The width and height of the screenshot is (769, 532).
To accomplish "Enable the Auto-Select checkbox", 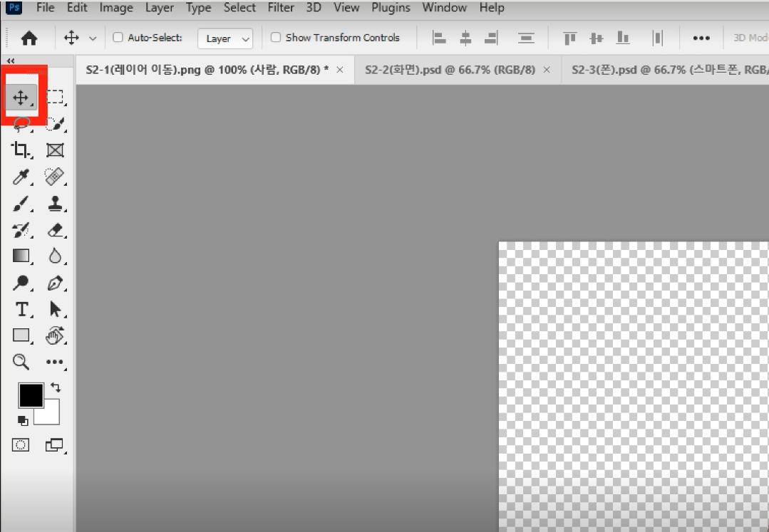I will 118,37.
